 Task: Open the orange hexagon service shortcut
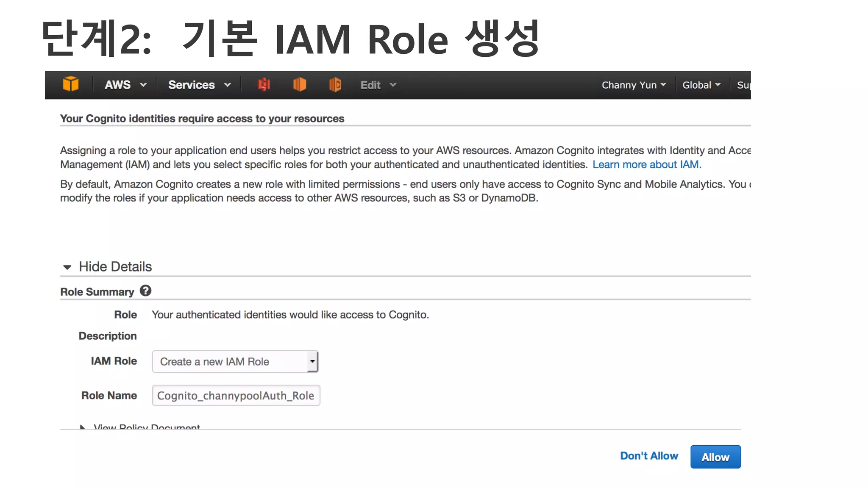[x=299, y=84]
